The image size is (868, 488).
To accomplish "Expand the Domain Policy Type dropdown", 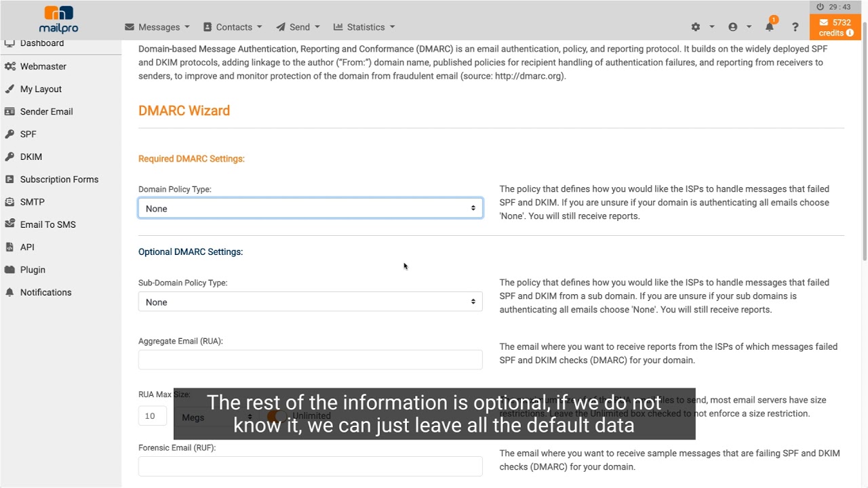I will tap(310, 208).
